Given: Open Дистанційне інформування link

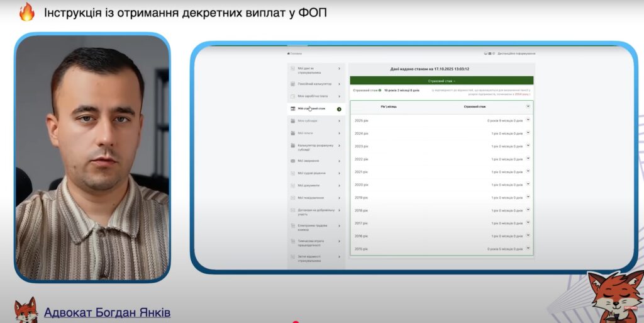Looking at the screenshot, I should [517, 54].
